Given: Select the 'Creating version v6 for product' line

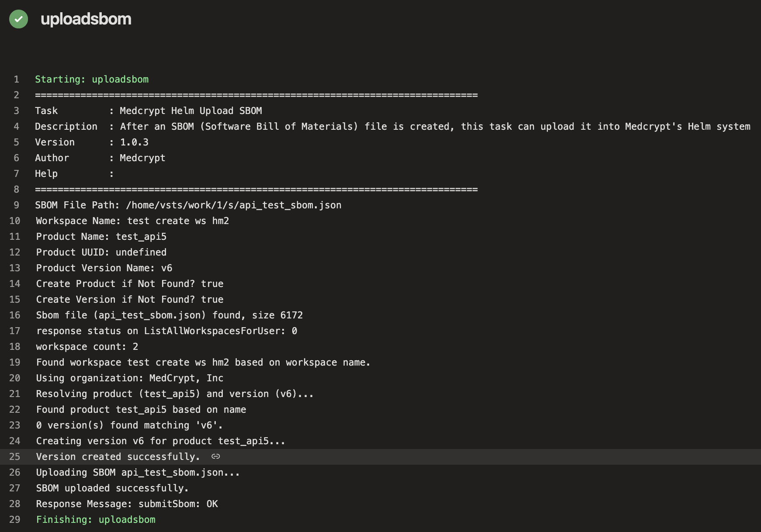Looking at the screenshot, I should [x=160, y=441].
